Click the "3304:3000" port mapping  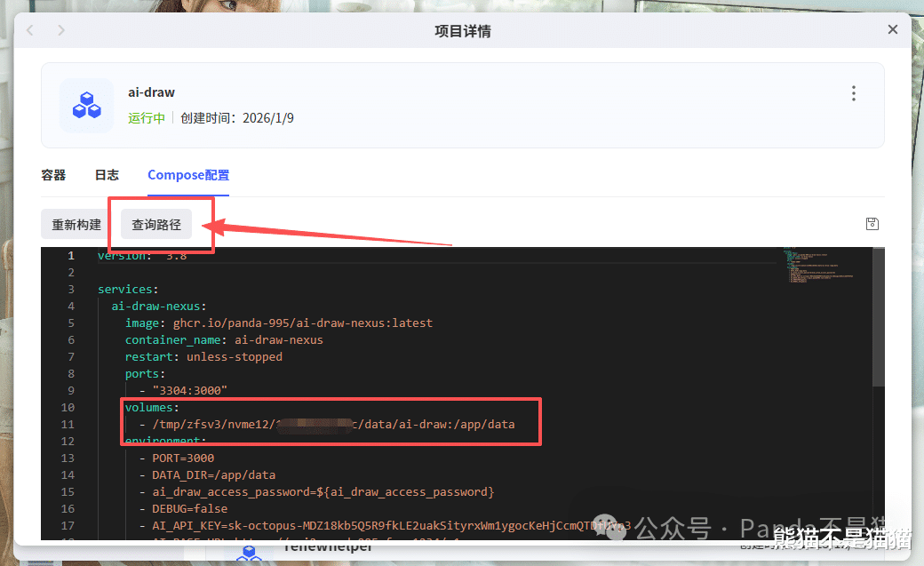pyautogui.click(x=190, y=390)
